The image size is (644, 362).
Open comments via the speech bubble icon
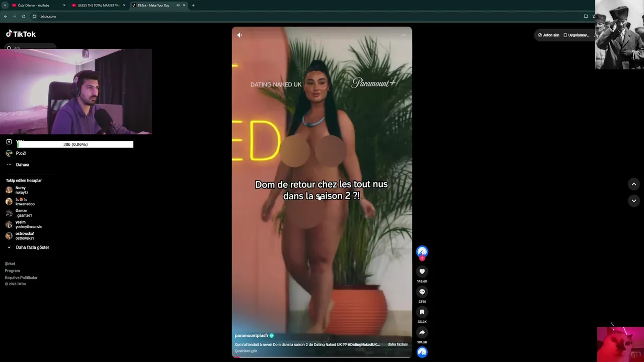point(422,292)
